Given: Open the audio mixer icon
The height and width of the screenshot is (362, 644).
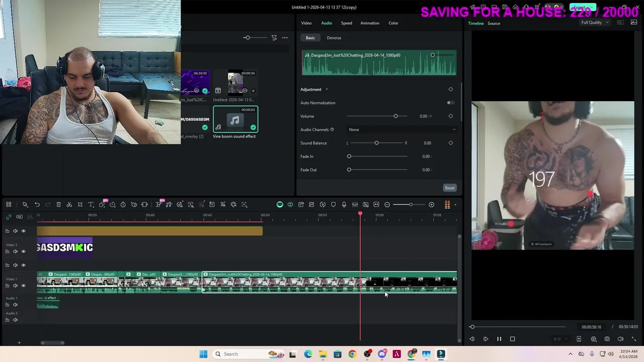Looking at the screenshot, I should 355,205.
